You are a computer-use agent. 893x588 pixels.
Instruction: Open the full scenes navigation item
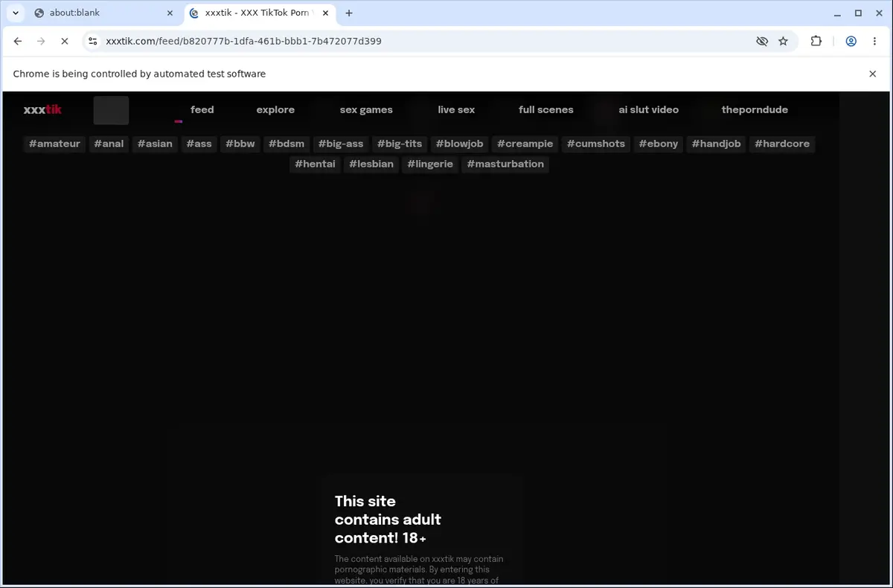point(546,109)
